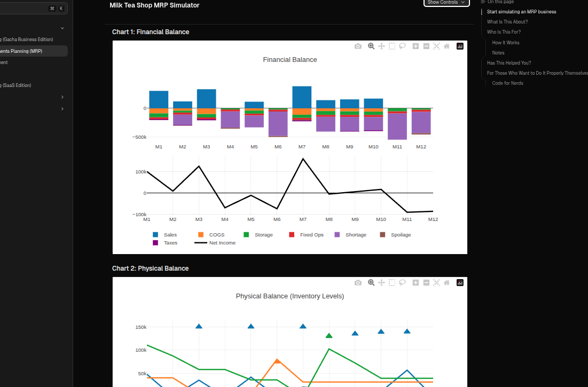Activate pan tool in Financial Balance chart toolbar
This screenshot has width=588, height=387.
click(381, 46)
